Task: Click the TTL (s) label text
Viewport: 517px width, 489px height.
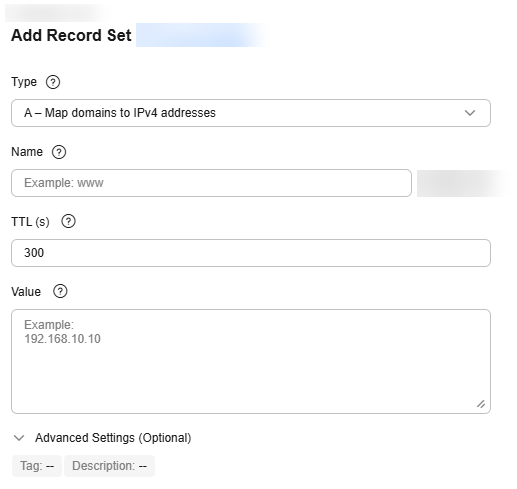Action: tap(30, 222)
